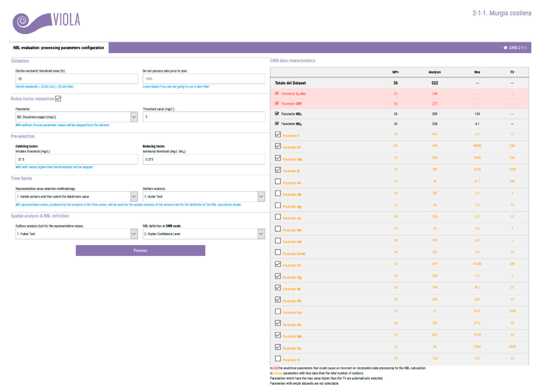The height and width of the screenshot is (392, 540).
Task: Toggle the NH4 parameter check icon
Action: pyautogui.click(x=277, y=123)
